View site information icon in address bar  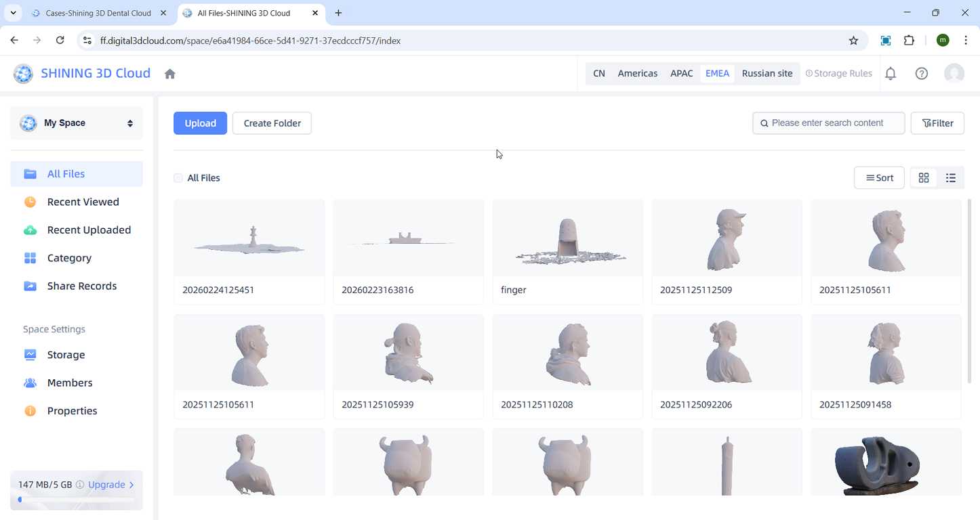[x=87, y=41]
